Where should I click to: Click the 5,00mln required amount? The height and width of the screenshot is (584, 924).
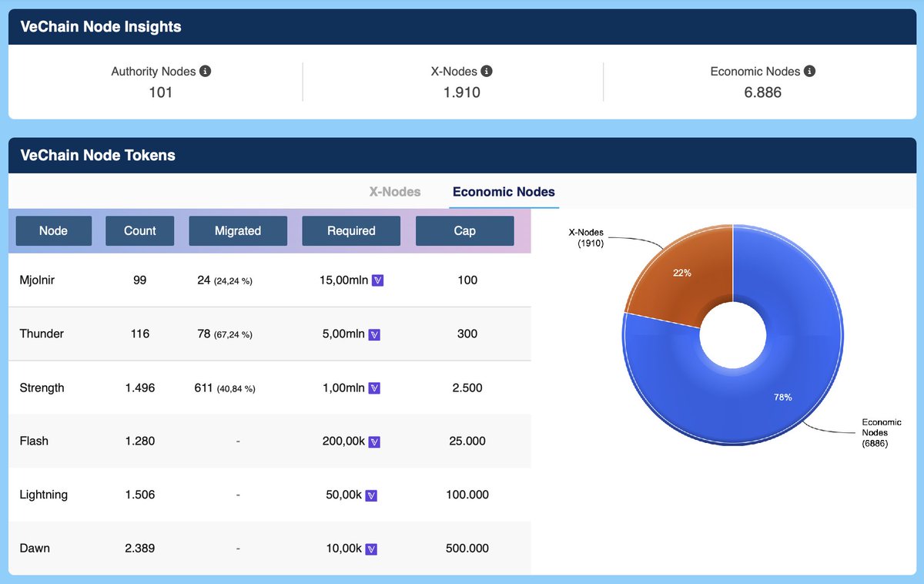(x=343, y=334)
